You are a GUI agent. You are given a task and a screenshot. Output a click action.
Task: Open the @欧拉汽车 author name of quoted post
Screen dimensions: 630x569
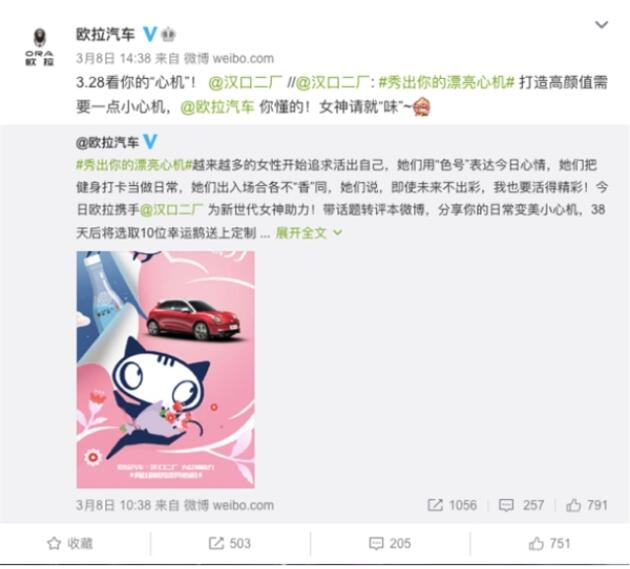(107, 142)
